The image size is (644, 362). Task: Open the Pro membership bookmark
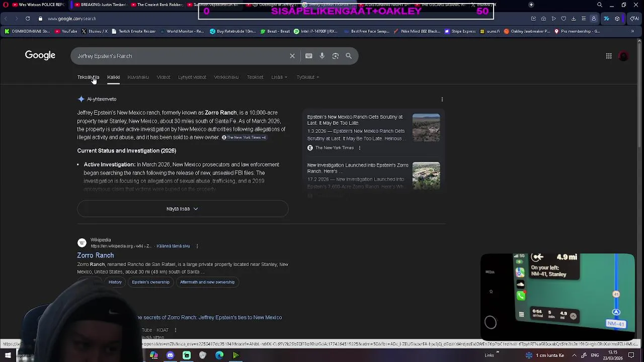point(577,31)
